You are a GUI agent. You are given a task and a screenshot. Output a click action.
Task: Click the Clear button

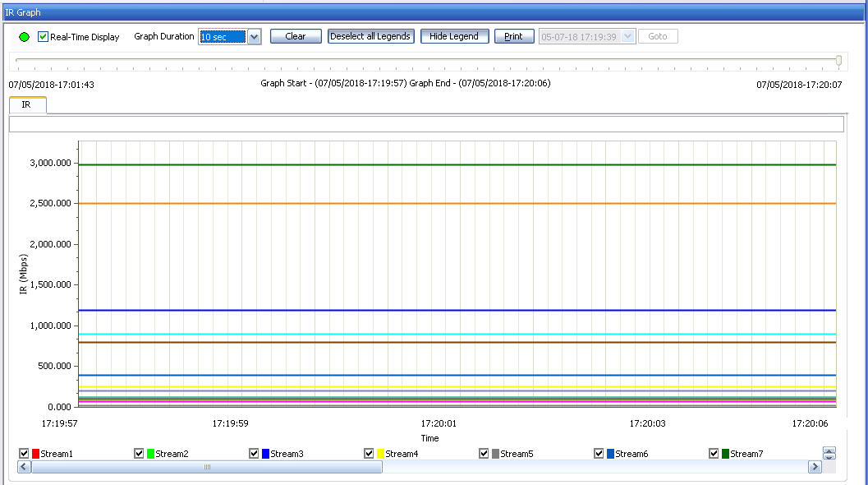296,37
